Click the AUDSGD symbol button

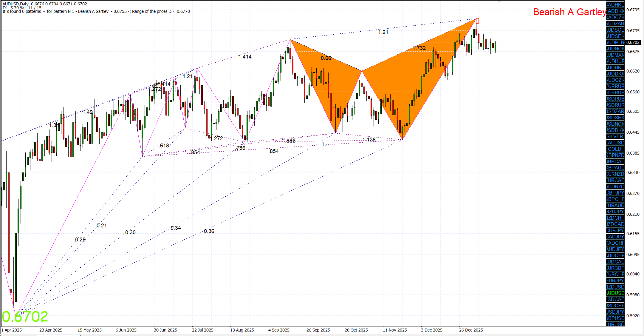(x=615, y=30)
